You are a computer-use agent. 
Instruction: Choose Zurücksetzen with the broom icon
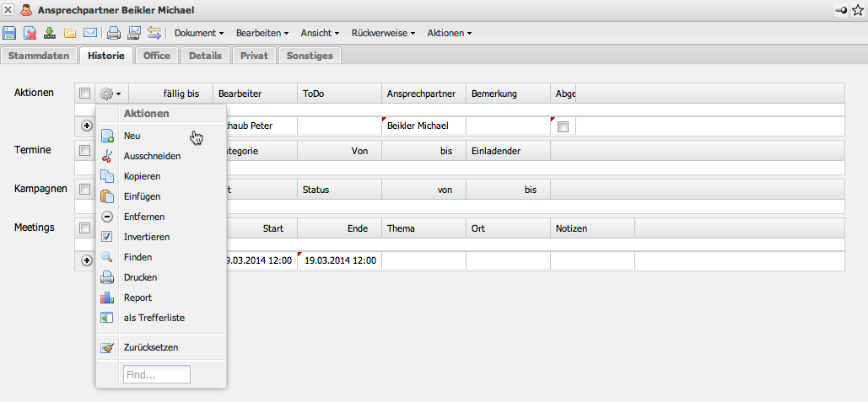point(161,348)
